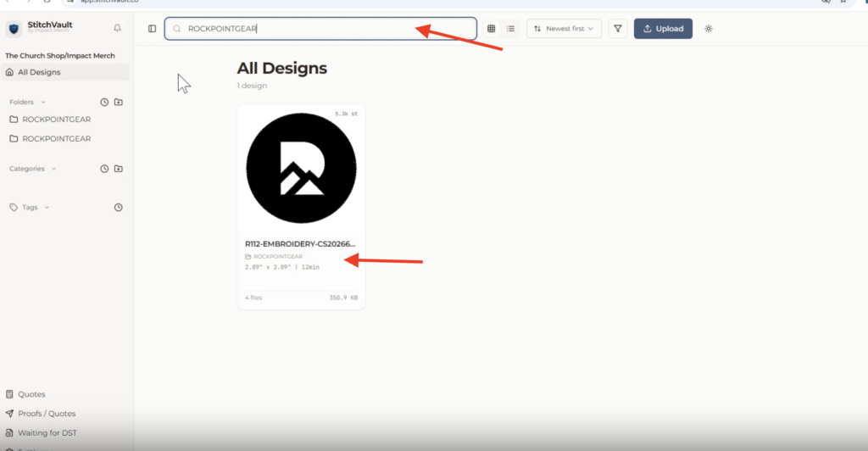
Task: Open clock icon beside Tags
Action: tap(119, 208)
